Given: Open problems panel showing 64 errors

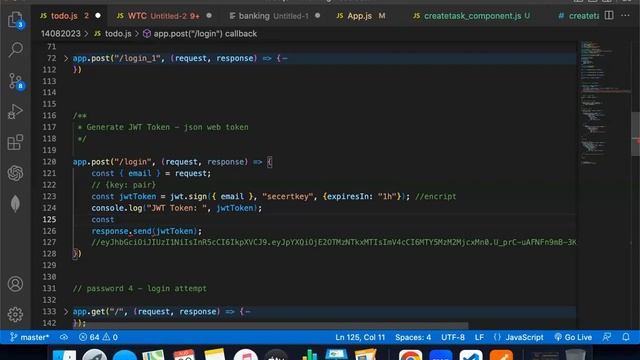Looking at the screenshot, I should [98, 337].
